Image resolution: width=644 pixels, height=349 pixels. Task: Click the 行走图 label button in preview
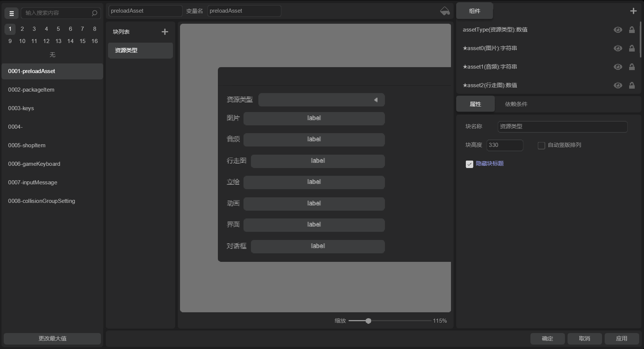[318, 161]
